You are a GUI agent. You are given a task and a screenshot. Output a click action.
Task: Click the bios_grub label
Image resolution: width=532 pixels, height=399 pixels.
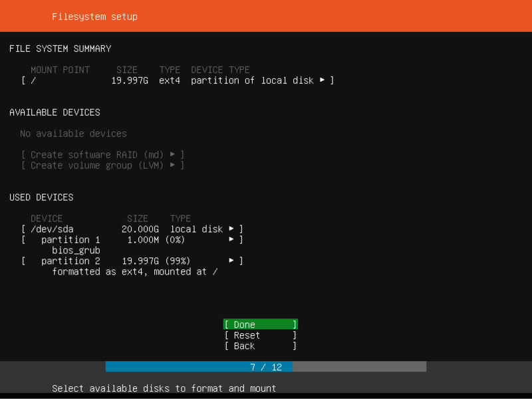(x=76, y=251)
